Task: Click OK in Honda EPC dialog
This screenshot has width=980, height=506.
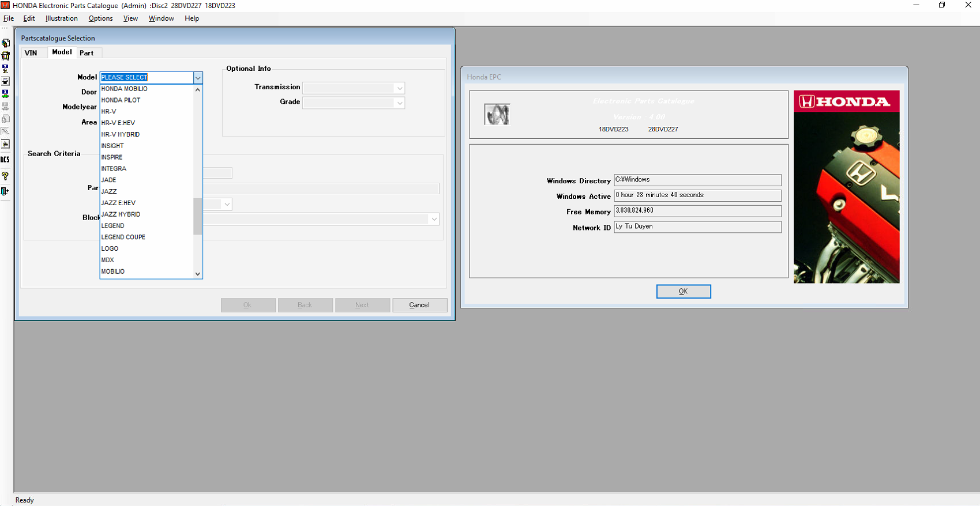Action: click(683, 292)
